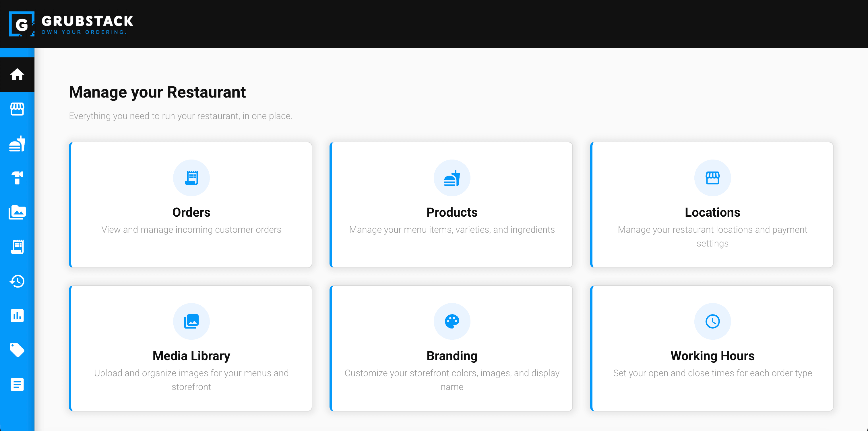Open the Branding card title
Screen dimensions: 868x431
(452, 356)
